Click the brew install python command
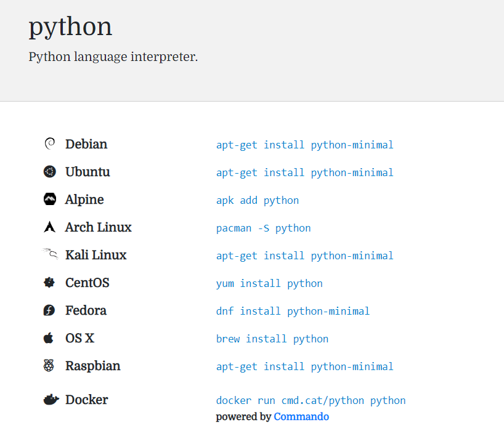 point(272,339)
